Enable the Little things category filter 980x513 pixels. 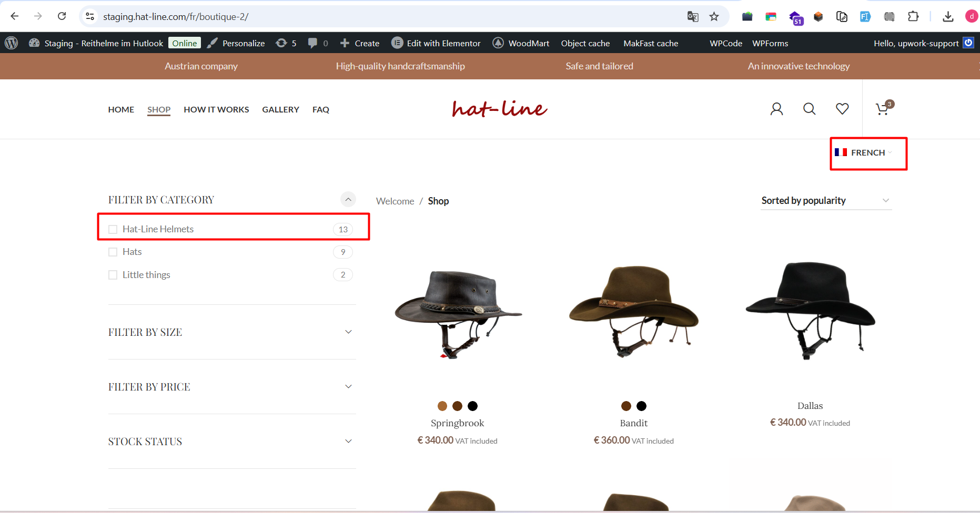113,275
